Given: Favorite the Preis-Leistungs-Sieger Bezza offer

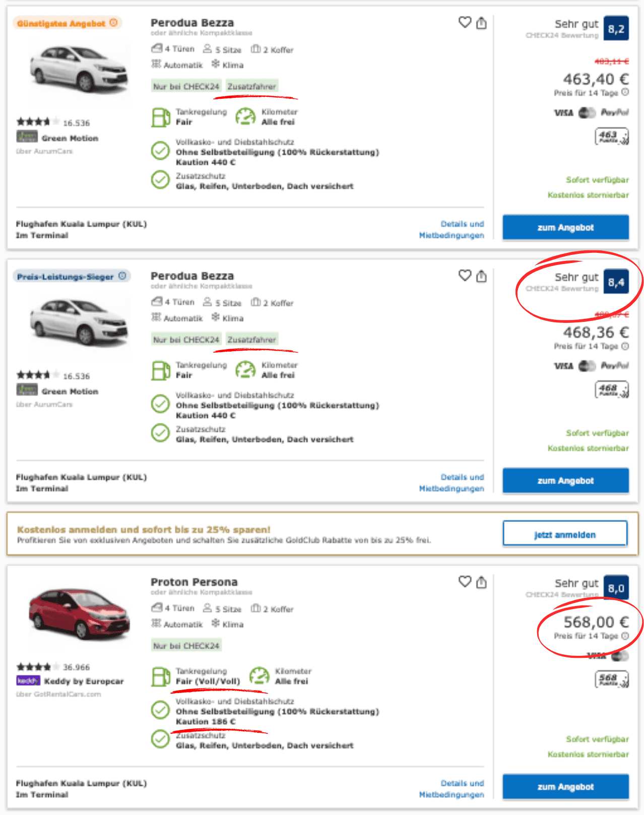Looking at the screenshot, I should (465, 276).
